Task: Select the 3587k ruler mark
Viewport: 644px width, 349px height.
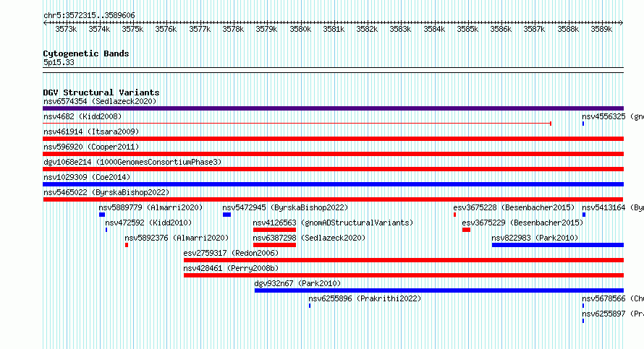Action: pyautogui.click(x=534, y=29)
